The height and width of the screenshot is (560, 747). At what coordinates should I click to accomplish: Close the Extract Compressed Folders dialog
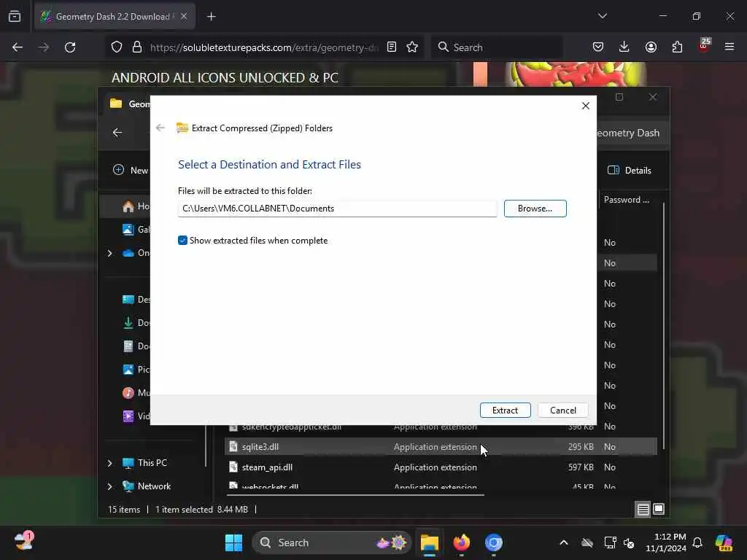pos(586,106)
